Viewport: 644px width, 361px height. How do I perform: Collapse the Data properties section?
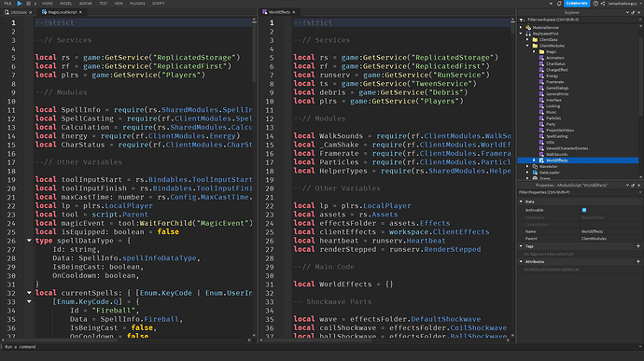tap(521, 201)
